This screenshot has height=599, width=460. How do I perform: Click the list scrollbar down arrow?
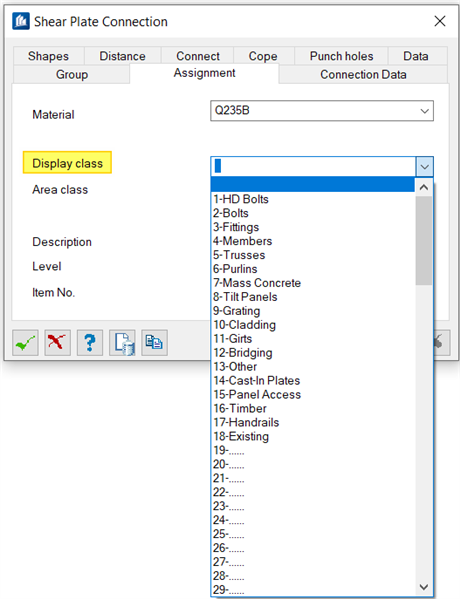[x=424, y=587]
